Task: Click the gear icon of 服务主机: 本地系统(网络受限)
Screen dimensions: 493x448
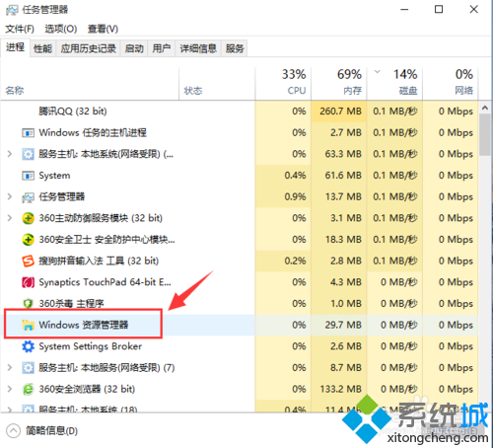Action: (28, 154)
